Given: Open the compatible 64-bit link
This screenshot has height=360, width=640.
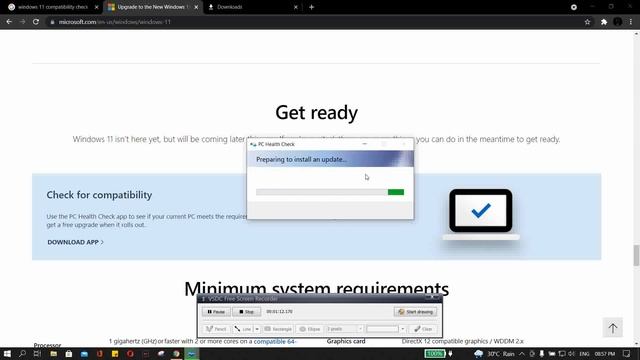Looking at the screenshot, I should [275, 341].
